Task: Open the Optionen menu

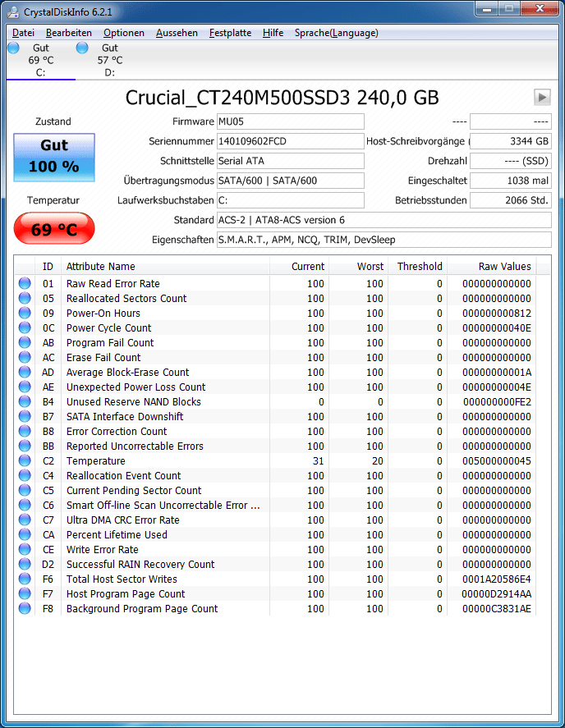Action: [x=123, y=33]
